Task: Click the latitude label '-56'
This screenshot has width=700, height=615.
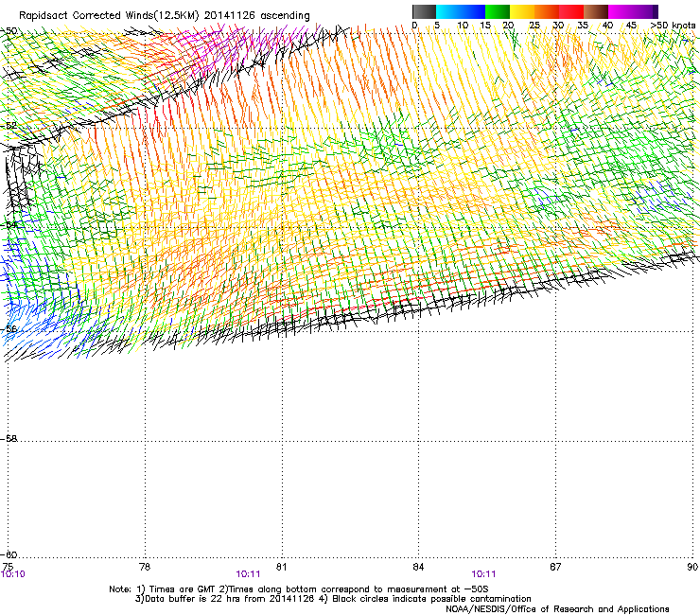Action: (x=8, y=328)
